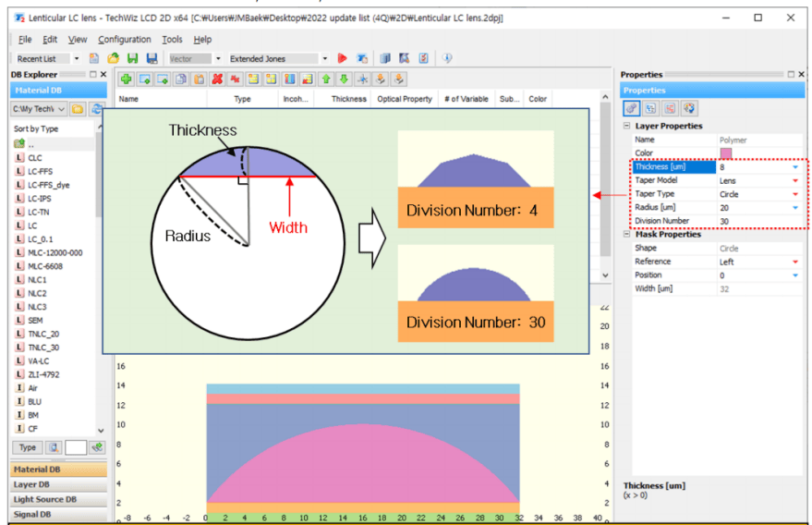Image resolution: width=812 pixels, height=525 pixels.
Task: Click the green save project icon
Action: [133, 58]
